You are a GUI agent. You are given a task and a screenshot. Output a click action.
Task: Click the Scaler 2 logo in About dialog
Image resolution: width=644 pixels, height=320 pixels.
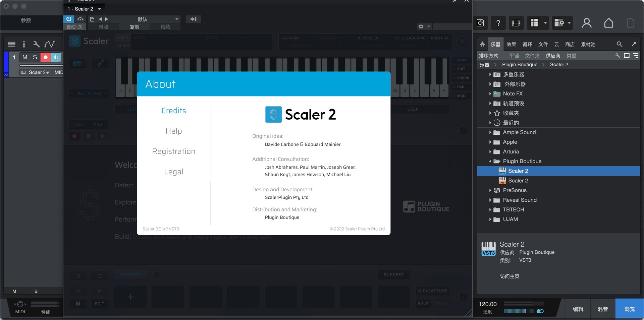tap(301, 115)
